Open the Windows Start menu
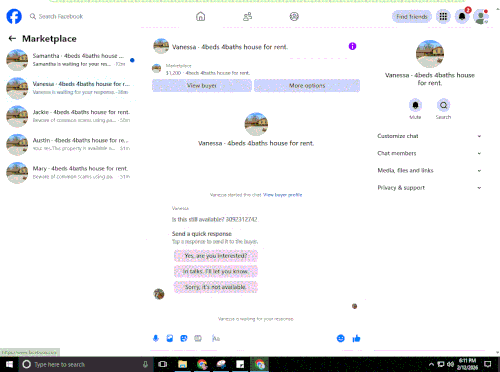Viewport: 500px width, 372px height. 9,364
